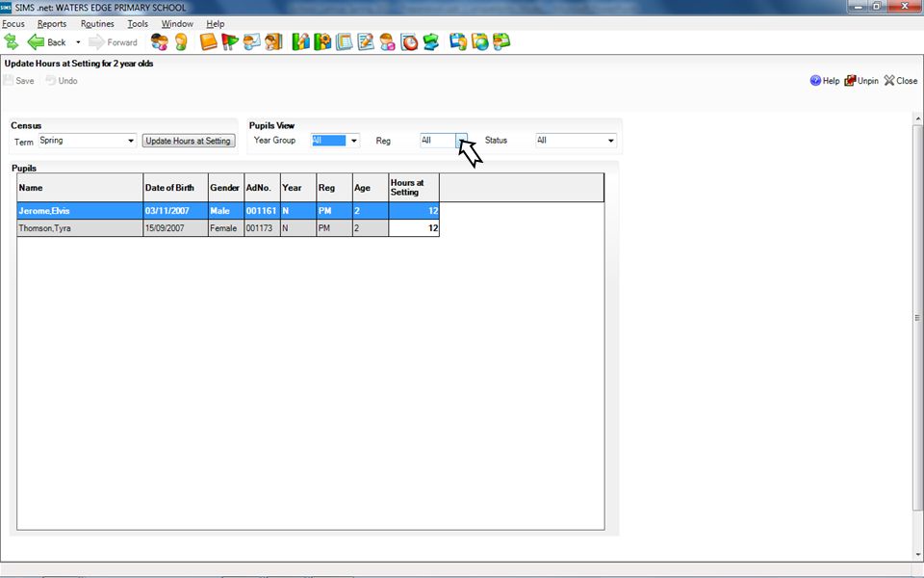Click the green Back arrow button

click(46, 41)
